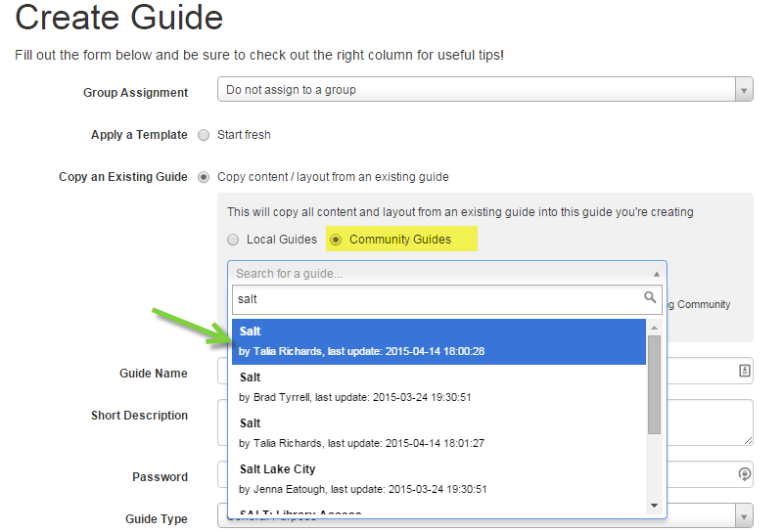Click the Copy an Existing Guide label

point(123,177)
